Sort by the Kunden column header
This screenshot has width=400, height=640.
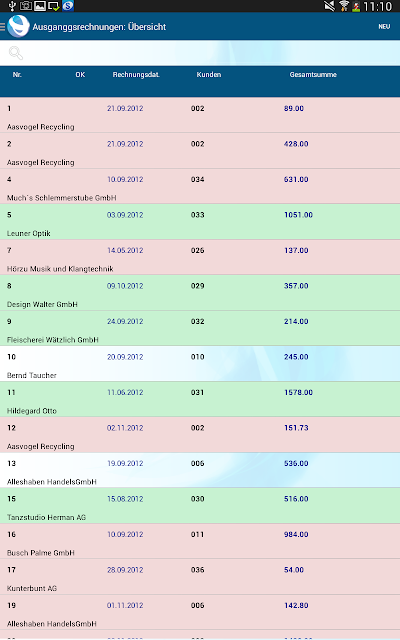tap(209, 75)
